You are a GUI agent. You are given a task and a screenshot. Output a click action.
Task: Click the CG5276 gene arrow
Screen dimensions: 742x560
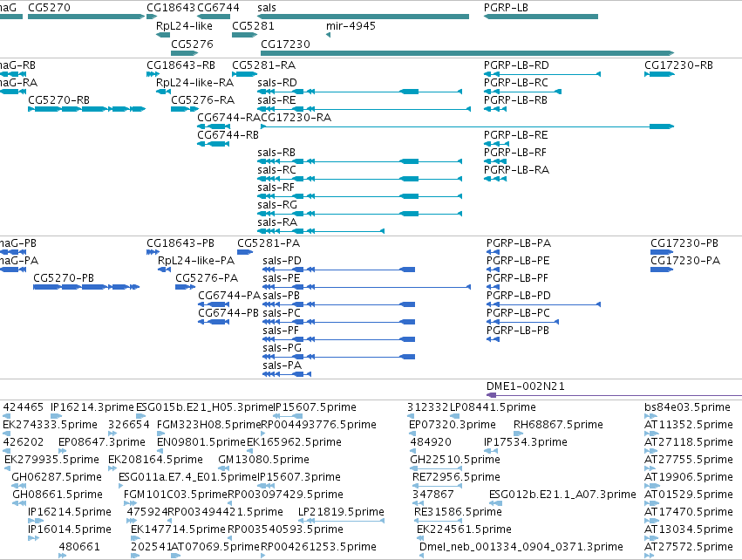pos(185,53)
